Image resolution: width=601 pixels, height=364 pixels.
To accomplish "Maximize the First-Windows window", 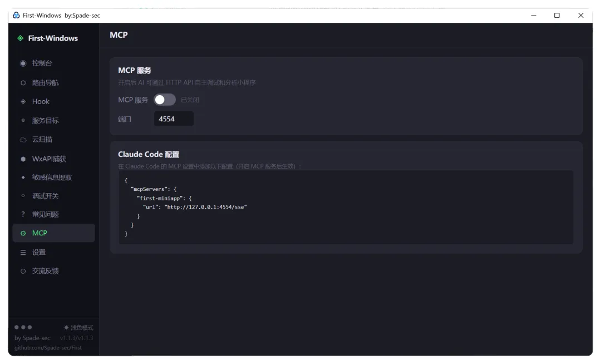I will (557, 16).
